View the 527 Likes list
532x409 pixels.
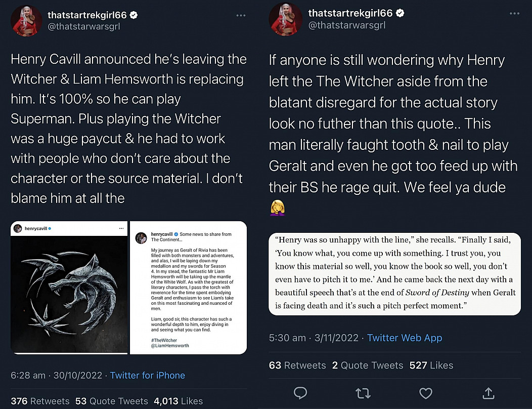pyautogui.click(x=431, y=365)
